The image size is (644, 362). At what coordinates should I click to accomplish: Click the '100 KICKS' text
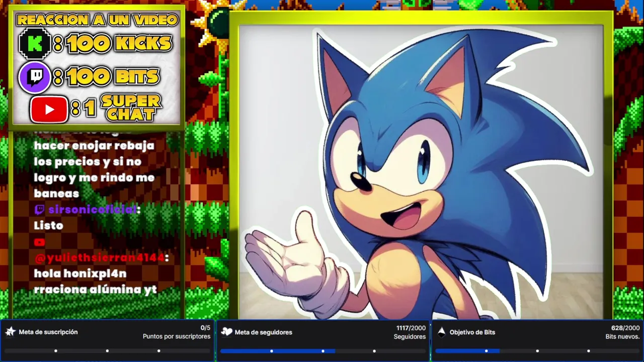point(119,44)
